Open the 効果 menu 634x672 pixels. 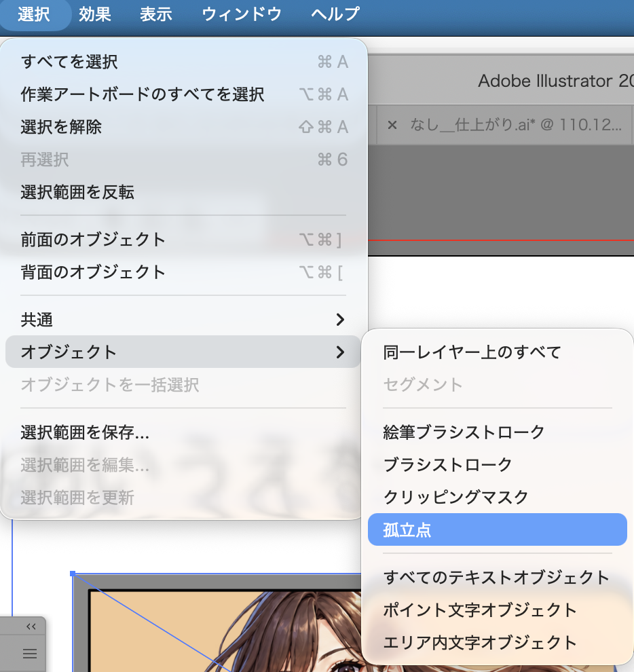pyautogui.click(x=95, y=14)
